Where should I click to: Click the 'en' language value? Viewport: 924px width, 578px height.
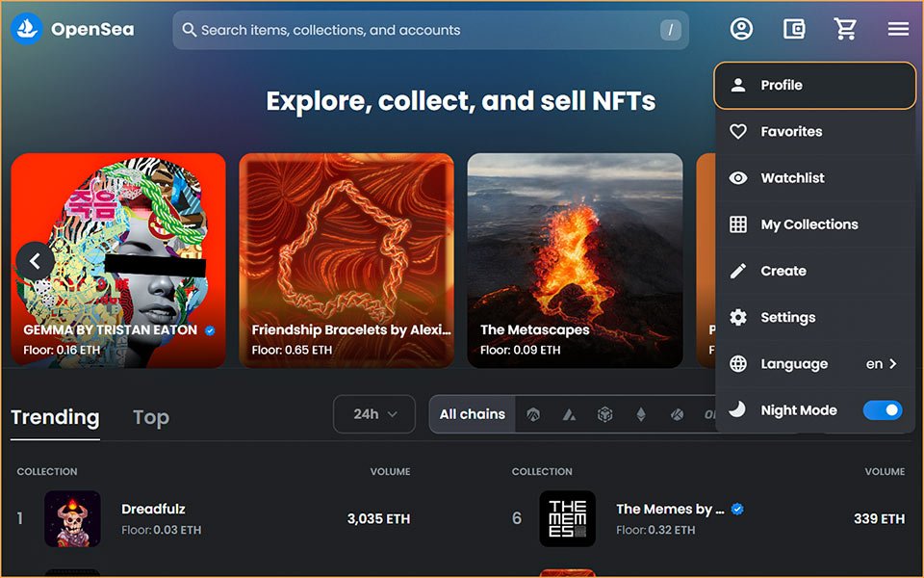pos(874,364)
